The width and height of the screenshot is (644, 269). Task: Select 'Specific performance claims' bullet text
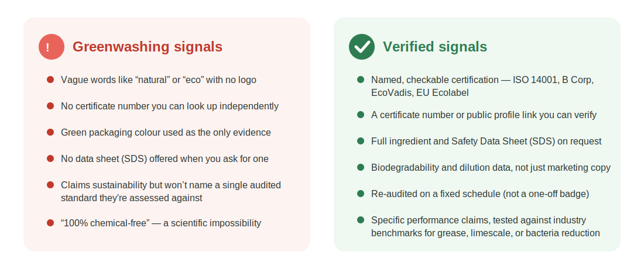pos(485,227)
